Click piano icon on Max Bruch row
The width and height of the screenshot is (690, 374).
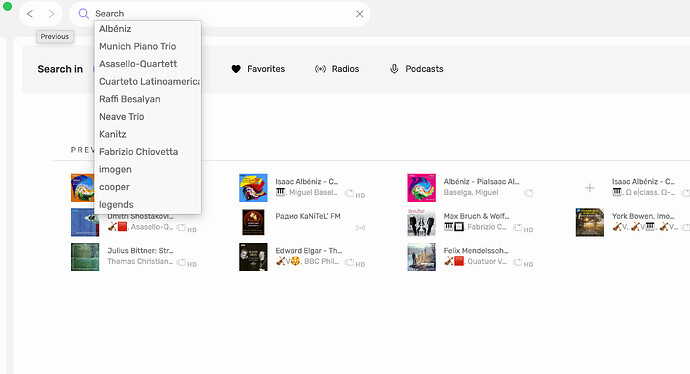coord(448,227)
